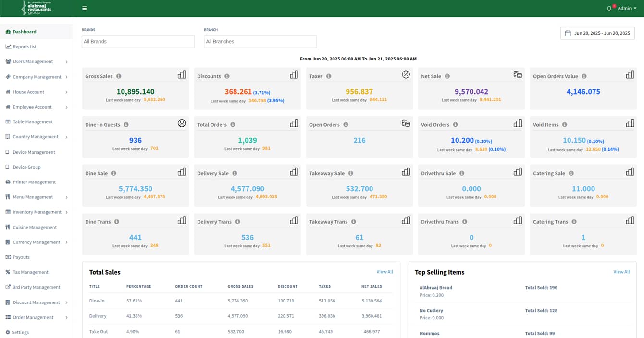Open the date range picker
Viewport: 644px width, 338px height.
click(x=597, y=33)
